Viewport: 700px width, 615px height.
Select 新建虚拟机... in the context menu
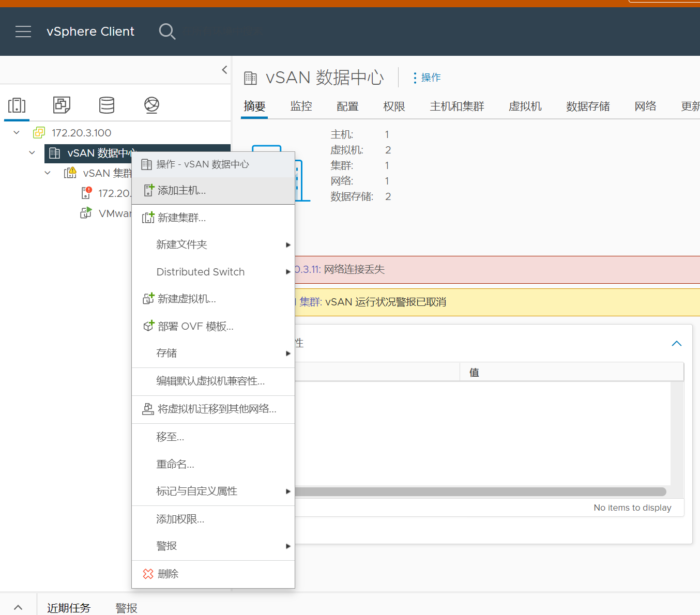coord(213,299)
